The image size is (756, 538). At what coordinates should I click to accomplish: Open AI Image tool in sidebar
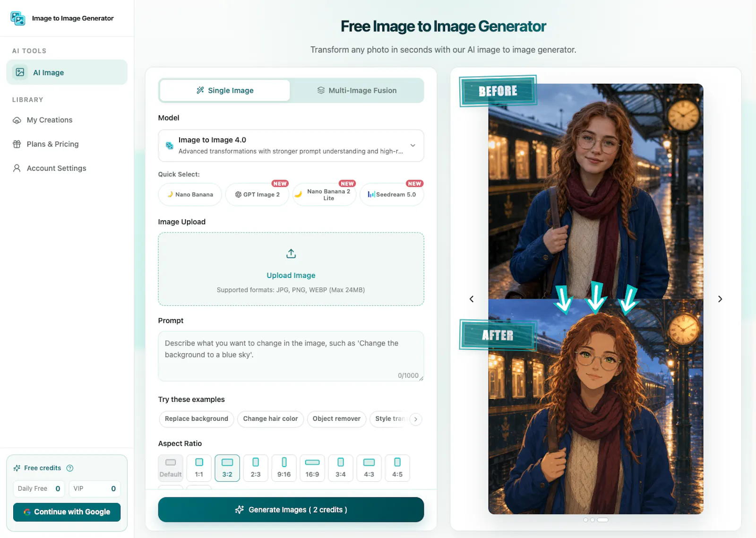[x=67, y=72]
